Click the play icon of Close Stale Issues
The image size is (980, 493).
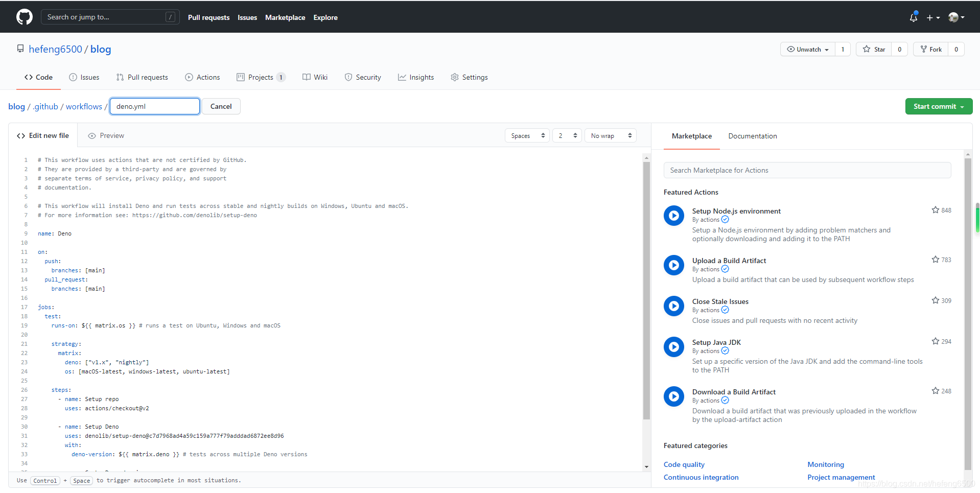(674, 306)
